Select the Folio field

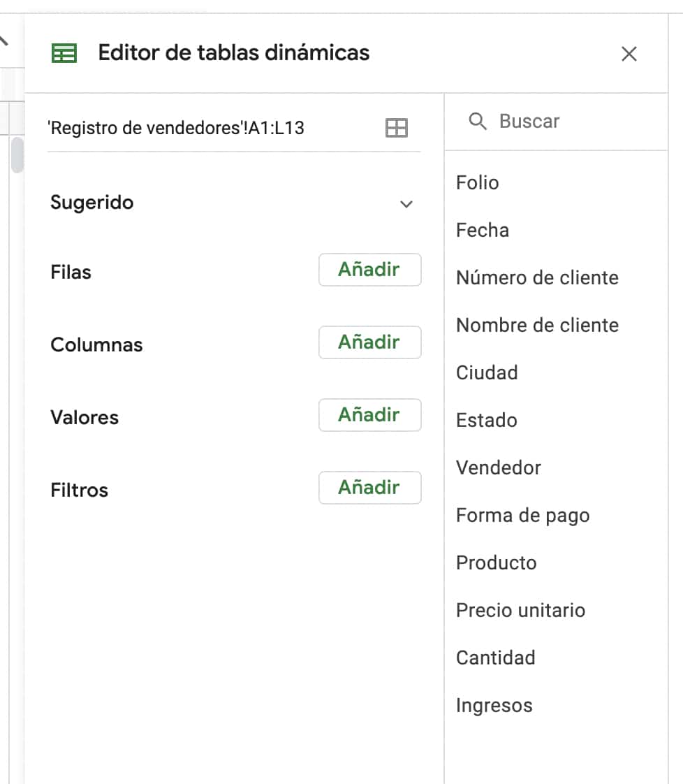[477, 182]
